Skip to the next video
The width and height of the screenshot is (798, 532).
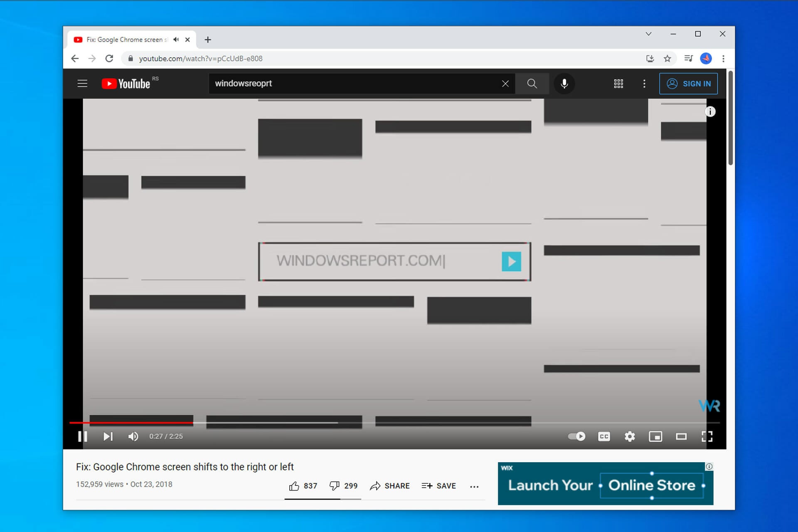pos(108,436)
